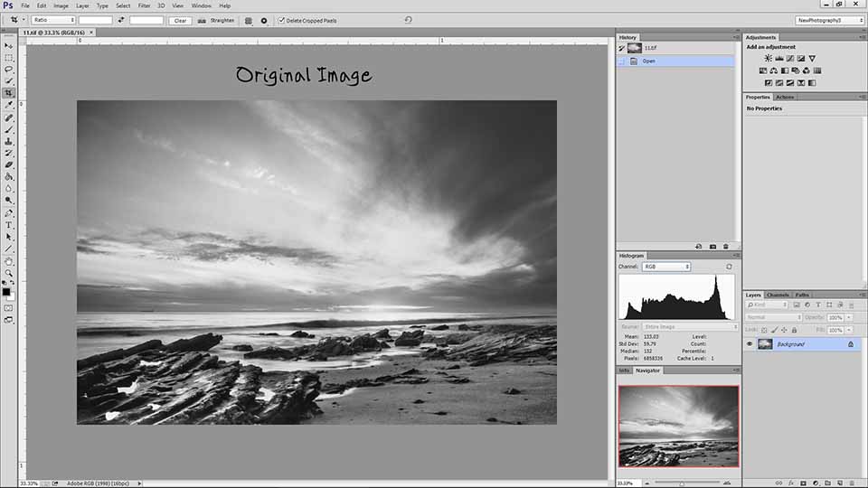
Task: Hide the Background layer via eye icon
Action: click(x=750, y=344)
